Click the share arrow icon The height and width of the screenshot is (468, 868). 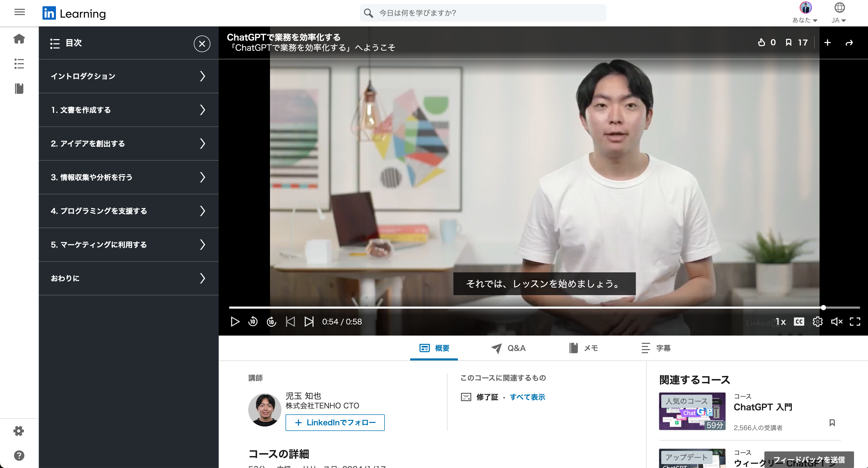coord(849,43)
